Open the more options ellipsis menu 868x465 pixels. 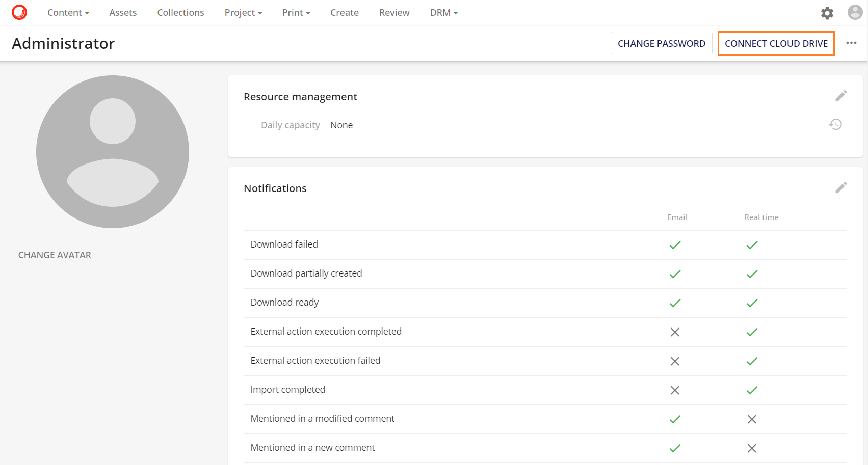[851, 43]
